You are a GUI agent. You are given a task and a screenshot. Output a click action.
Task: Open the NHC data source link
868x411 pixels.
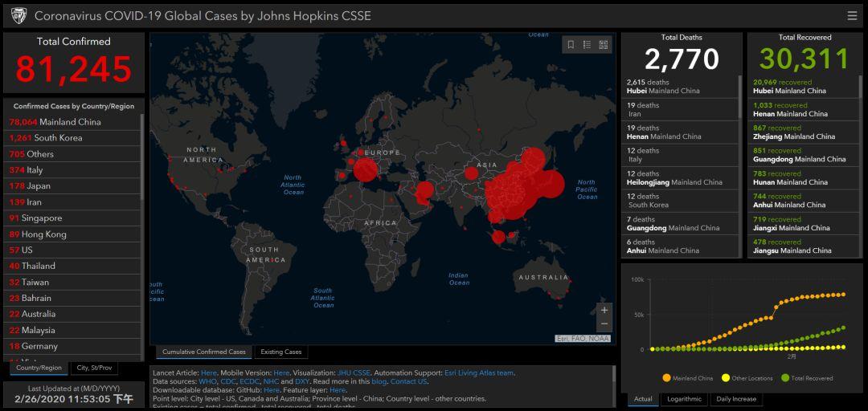click(272, 381)
